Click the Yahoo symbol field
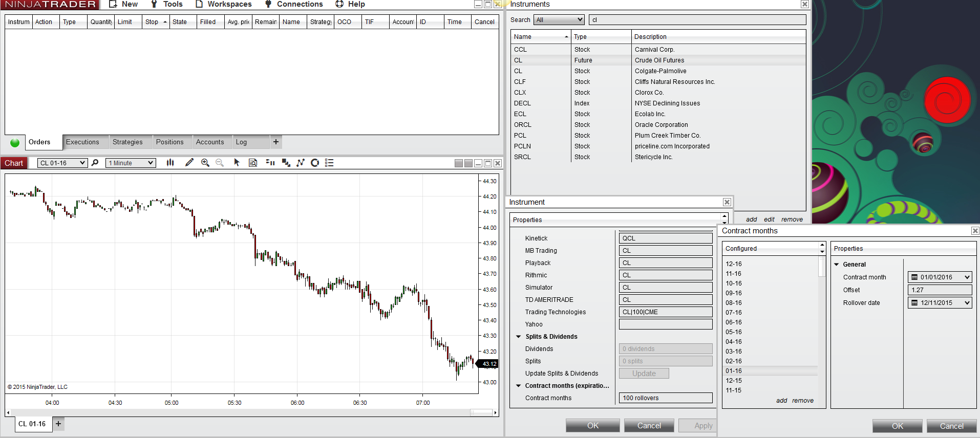Image resolution: width=980 pixels, height=438 pixels. [x=666, y=324]
